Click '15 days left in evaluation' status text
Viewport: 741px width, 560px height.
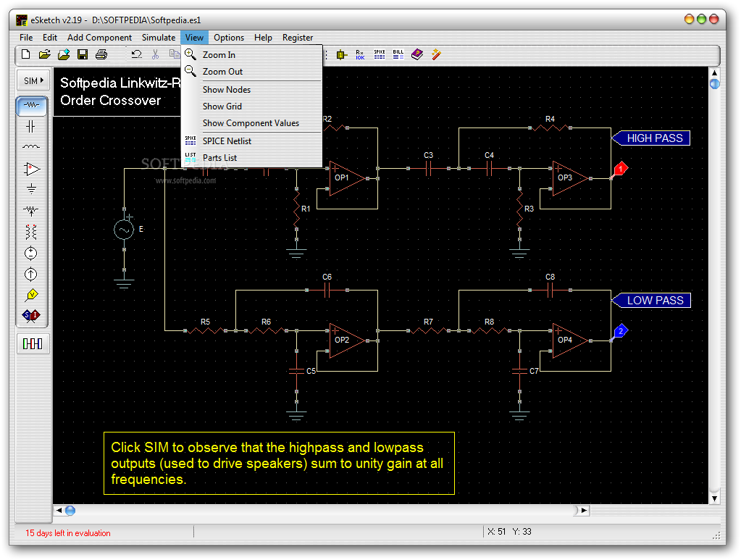tap(68, 533)
